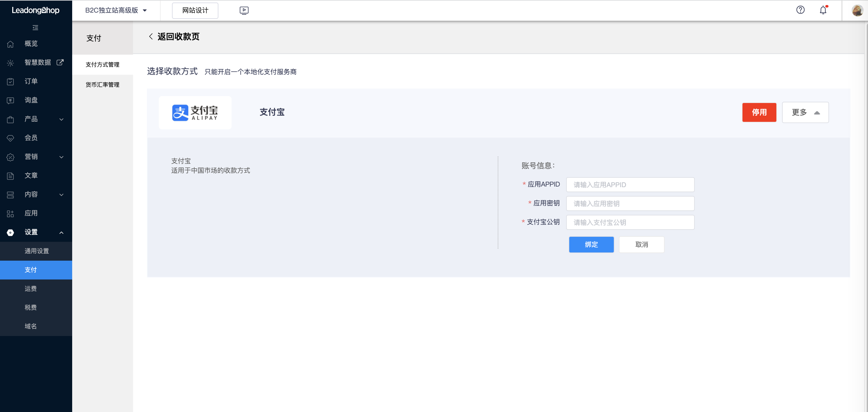Viewport: 868px width, 412px height.
Task: Expand the 产品 sidebar submenu
Action: pyautogui.click(x=61, y=119)
